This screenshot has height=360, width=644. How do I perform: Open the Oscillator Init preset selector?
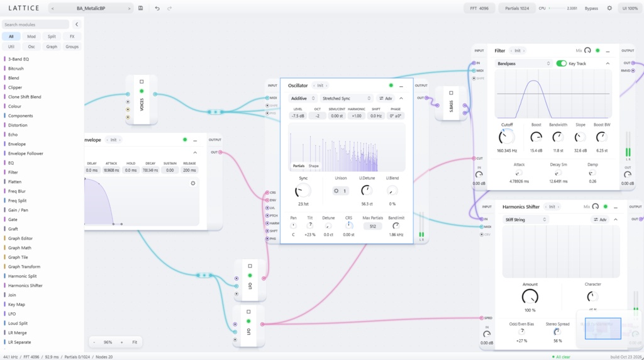tap(320, 86)
